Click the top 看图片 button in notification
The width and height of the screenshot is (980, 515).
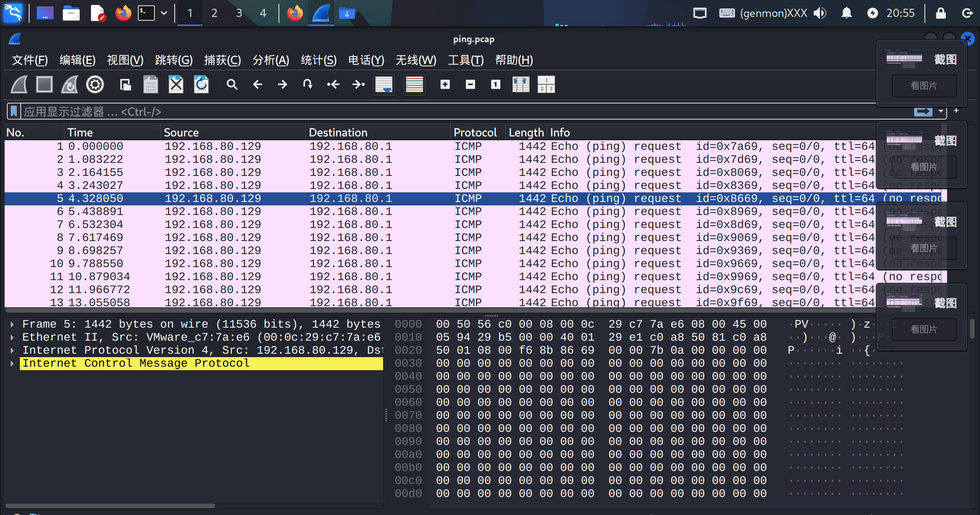tap(924, 86)
